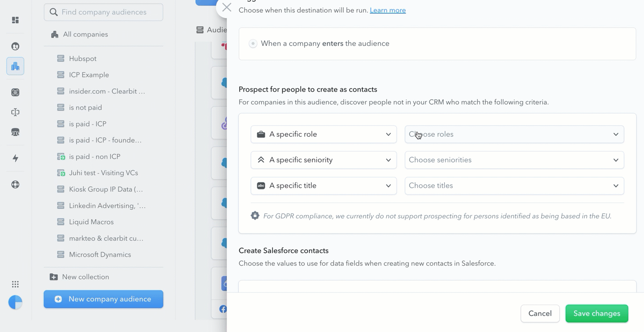Open the dashboard icon in left rail
644x332 pixels.
15,20
